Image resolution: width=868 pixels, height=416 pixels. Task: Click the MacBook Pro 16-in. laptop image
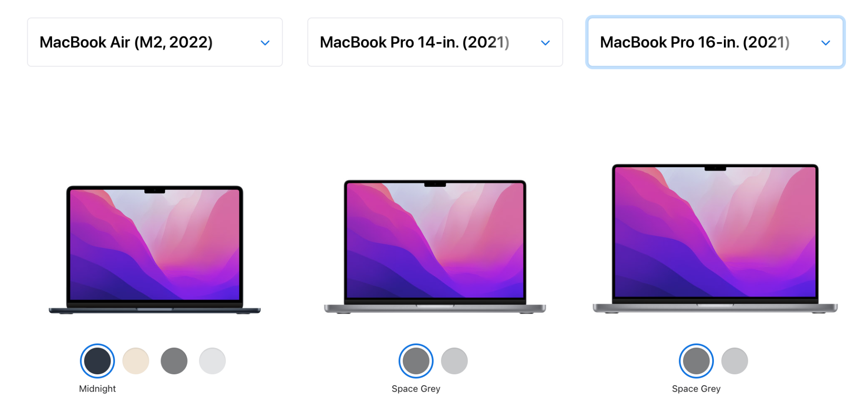pos(715,239)
